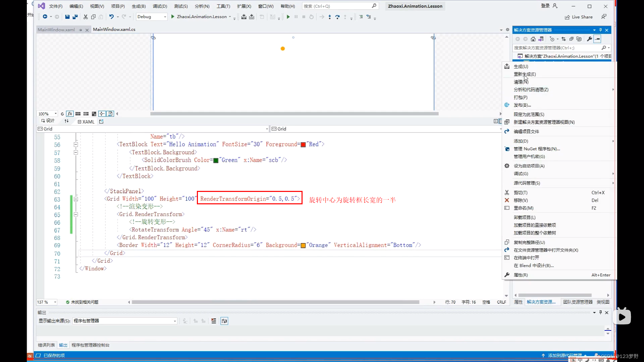Click the Step Into debug icon
Image resolution: width=644 pixels, height=362 pixels.
330,17
